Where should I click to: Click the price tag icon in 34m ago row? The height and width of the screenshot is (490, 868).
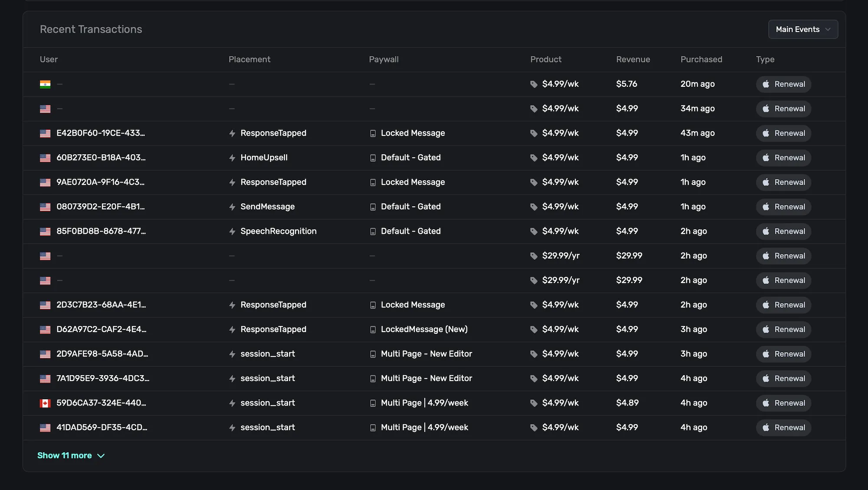(534, 109)
